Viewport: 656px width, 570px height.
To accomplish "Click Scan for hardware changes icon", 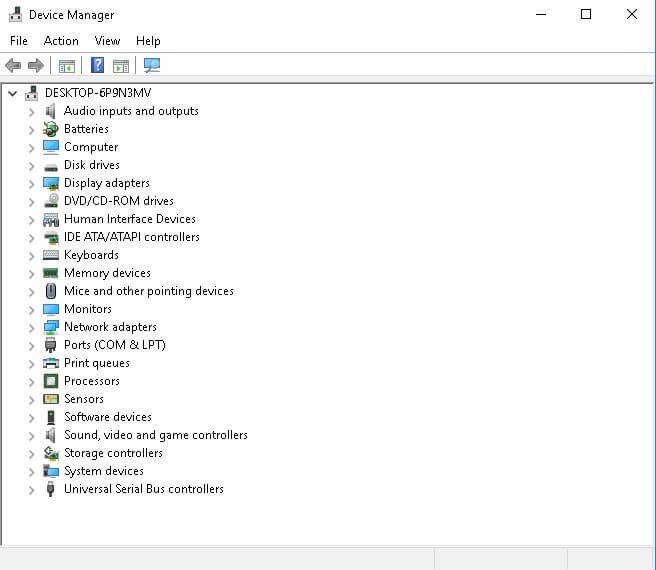I will tap(152, 65).
